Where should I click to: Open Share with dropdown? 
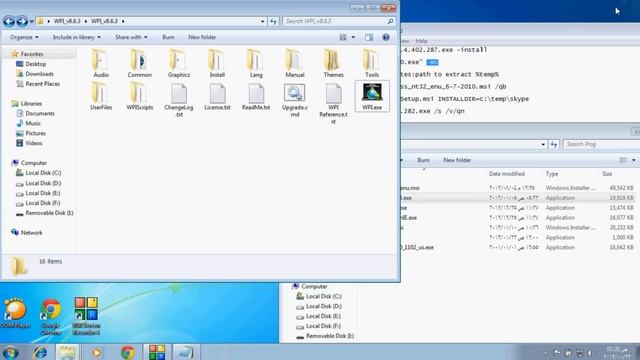131,37
